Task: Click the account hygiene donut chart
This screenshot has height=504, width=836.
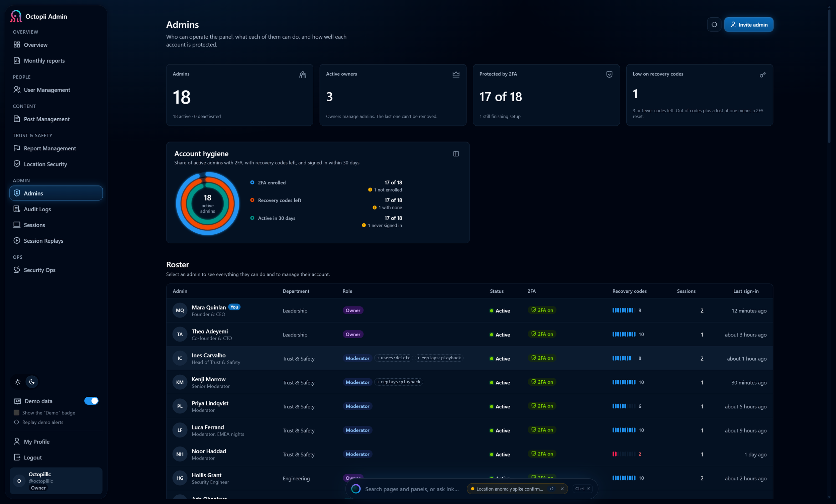Action: 207,204
